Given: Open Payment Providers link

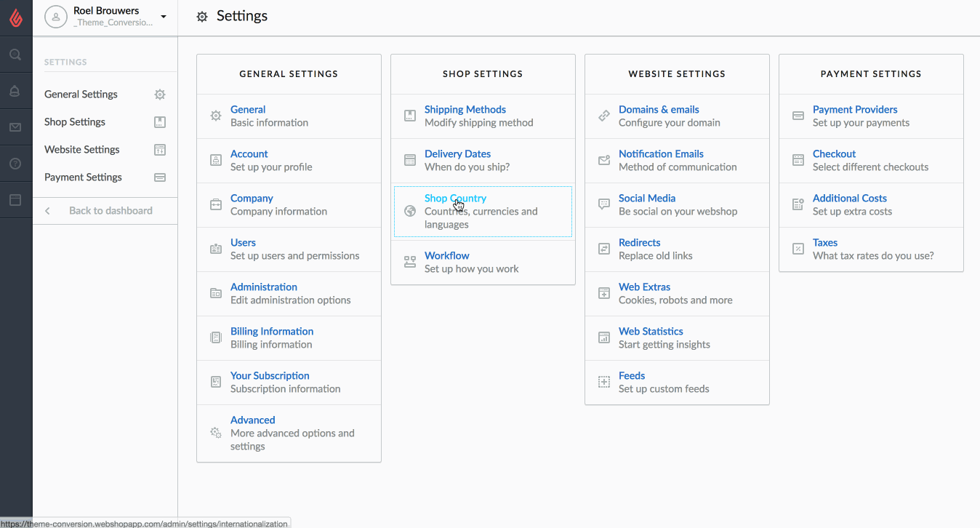Looking at the screenshot, I should click(x=855, y=110).
